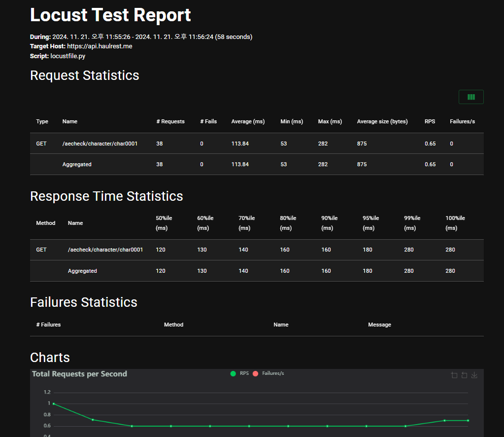Click the last data point on chart
This screenshot has height=437, width=504.
click(x=468, y=420)
